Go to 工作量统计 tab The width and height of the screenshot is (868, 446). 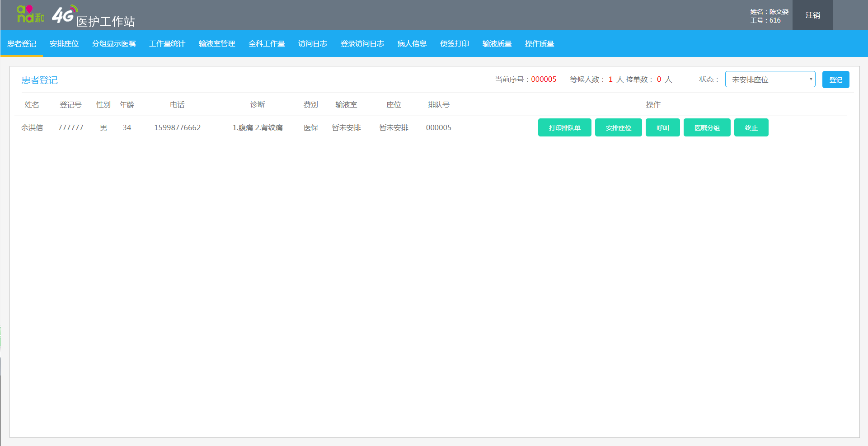point(167,44)
